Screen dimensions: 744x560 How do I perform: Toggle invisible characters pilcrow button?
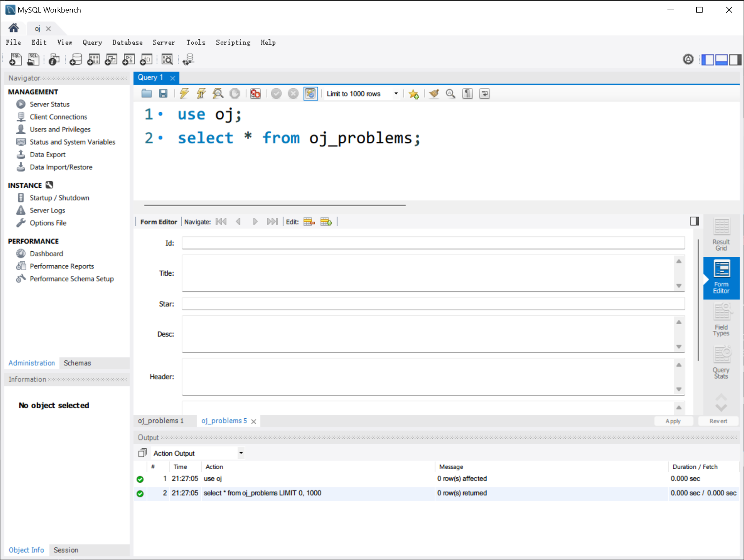point(467,94)
